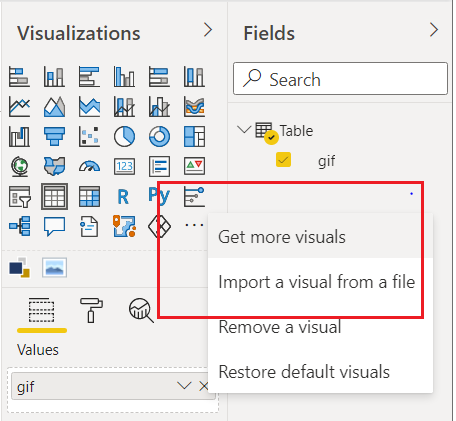Image resolution: width=456 pixels, height=421 pixels.
Task: Select the Card 123 visual
Action: pos(124,166)
